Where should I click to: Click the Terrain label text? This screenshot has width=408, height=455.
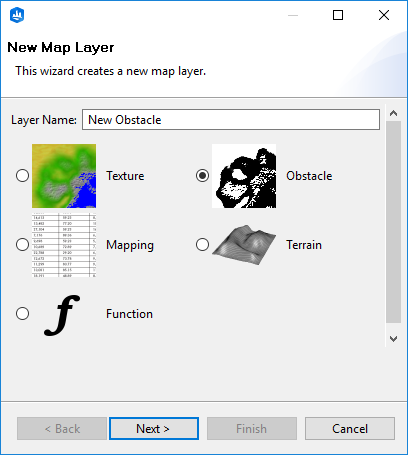[304, 245]
